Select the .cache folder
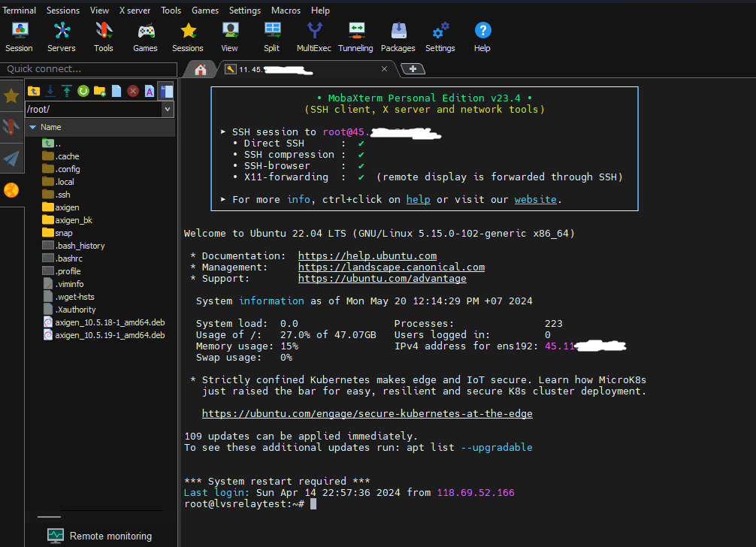The image size is (756, 547). (x=61, y=156)
